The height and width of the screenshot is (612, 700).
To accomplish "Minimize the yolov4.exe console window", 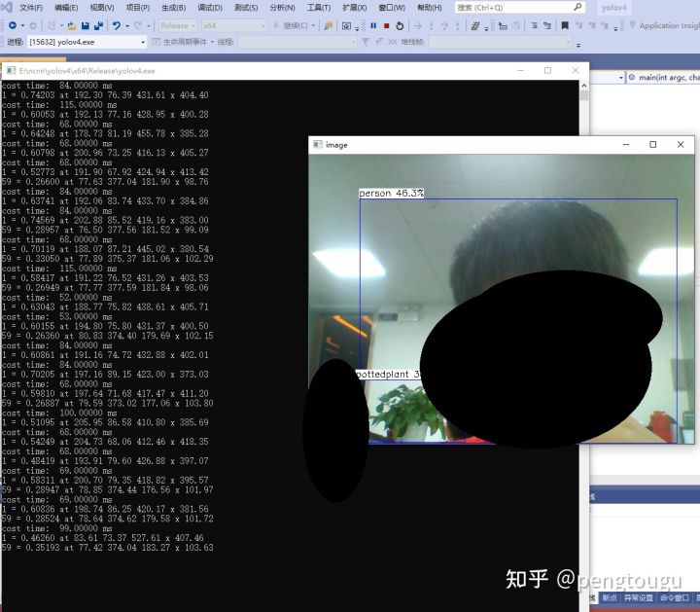I will [x=520, y=71].
